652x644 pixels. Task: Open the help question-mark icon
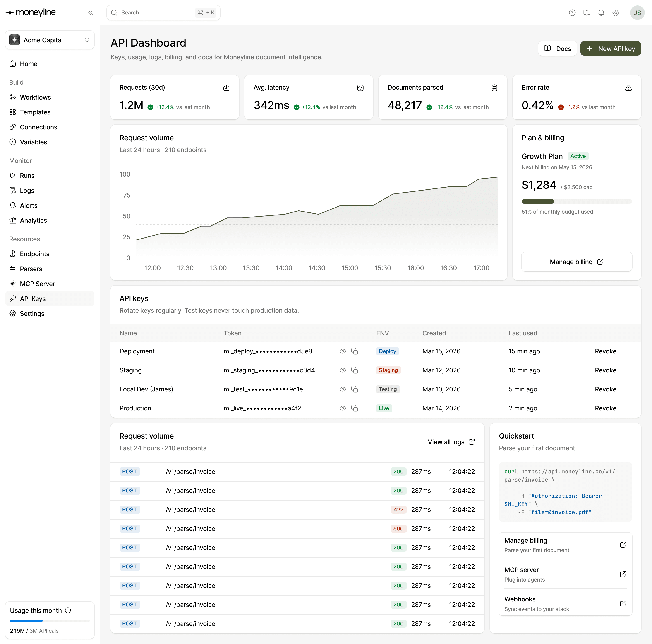tap(572, 12)
